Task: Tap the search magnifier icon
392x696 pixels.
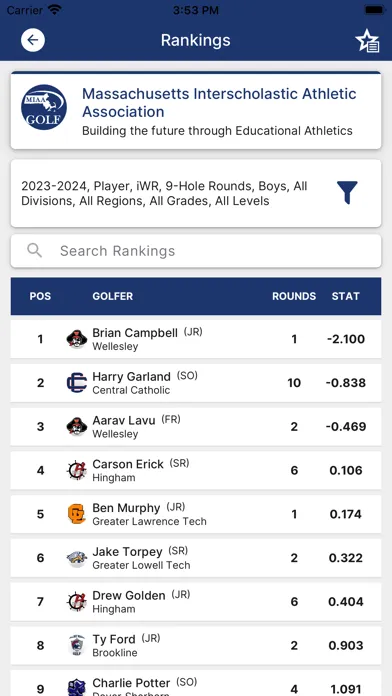Action: [x=34, y=251]
